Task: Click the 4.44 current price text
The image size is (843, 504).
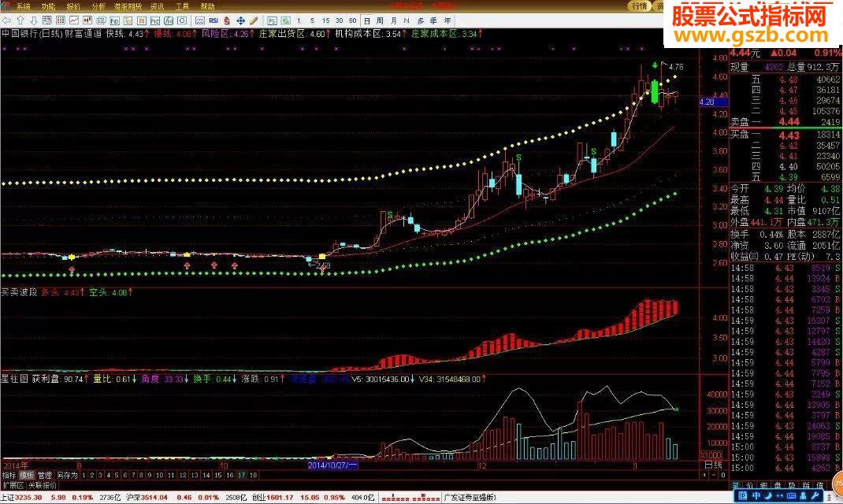Action: pos(740,53)
